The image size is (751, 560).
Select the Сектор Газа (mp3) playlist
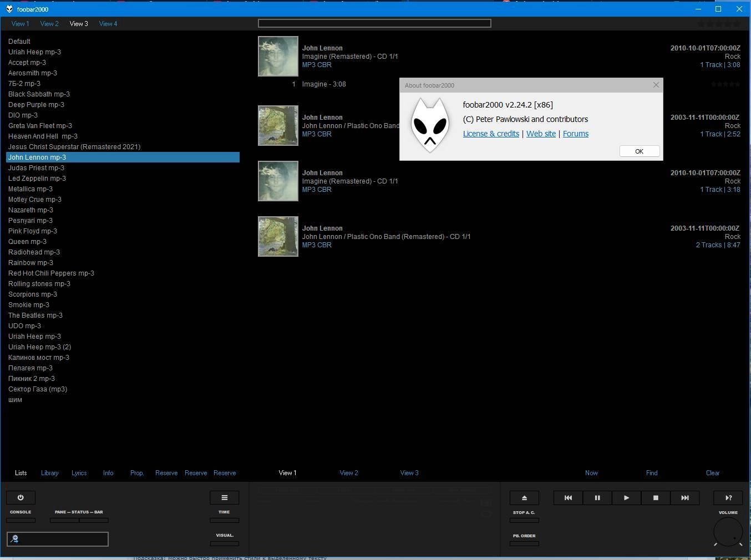pos(123,389)
